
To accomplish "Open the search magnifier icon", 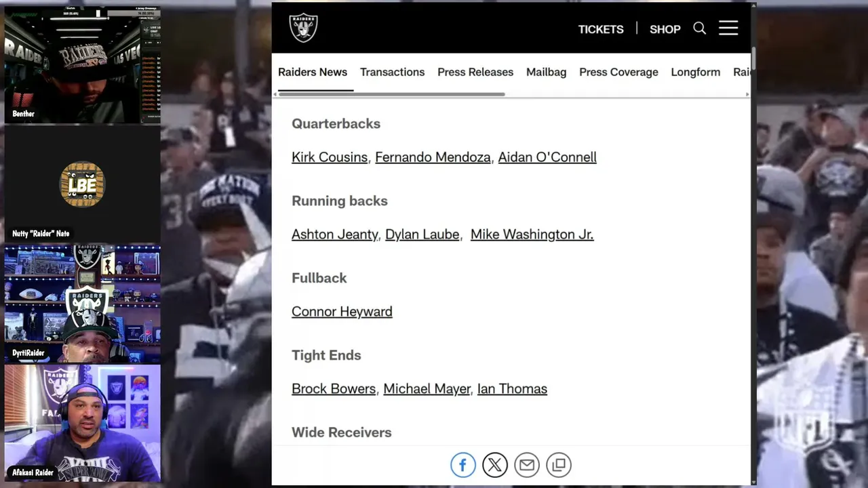I will point(700,28).
